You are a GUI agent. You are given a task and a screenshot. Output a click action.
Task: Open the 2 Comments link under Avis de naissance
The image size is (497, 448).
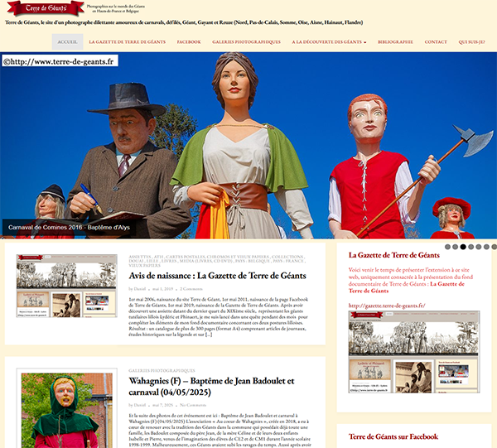pyautogui.click(x=191, y=288)
